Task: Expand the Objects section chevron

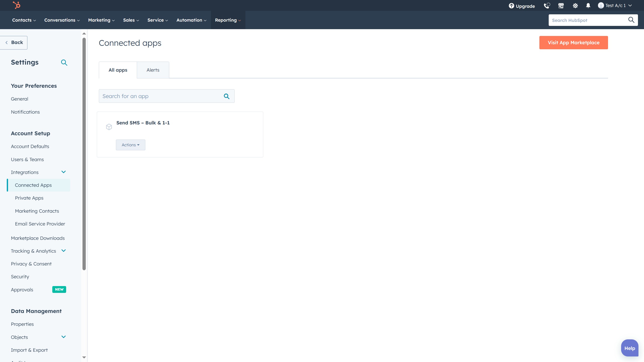Action: (x=64, y=337)
